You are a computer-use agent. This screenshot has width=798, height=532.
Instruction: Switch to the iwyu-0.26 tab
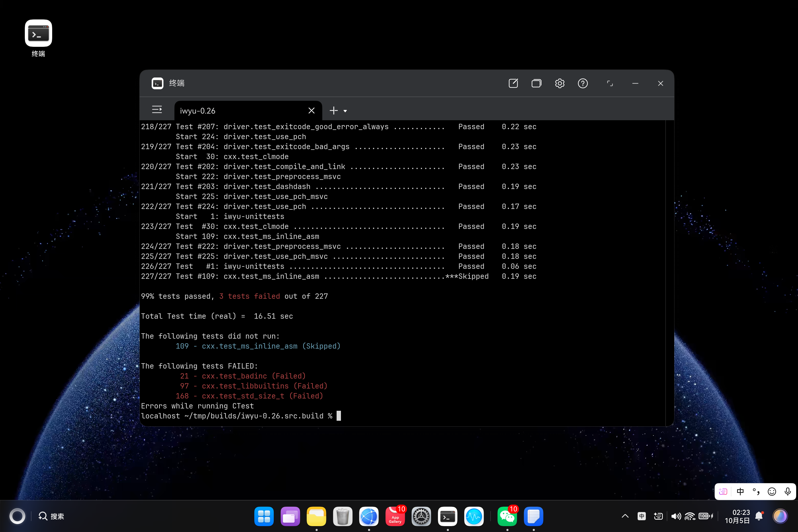[x=248, y=110]
